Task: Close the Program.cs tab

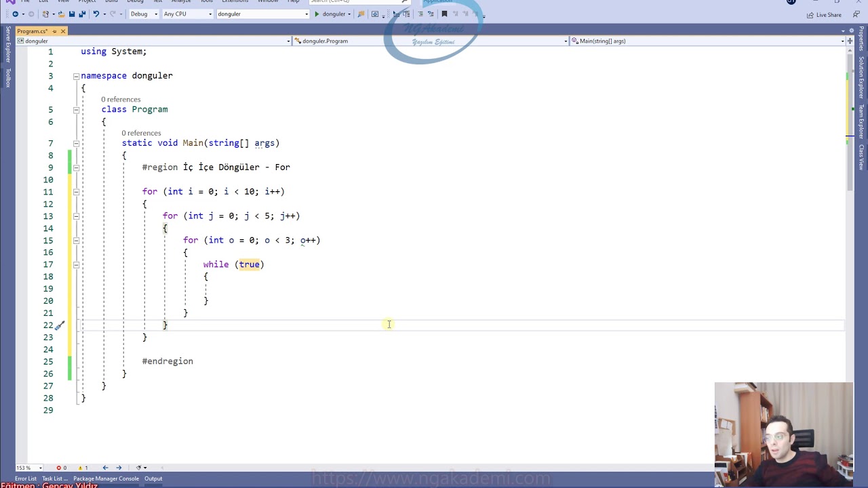Action: click(x=63, y=31)
